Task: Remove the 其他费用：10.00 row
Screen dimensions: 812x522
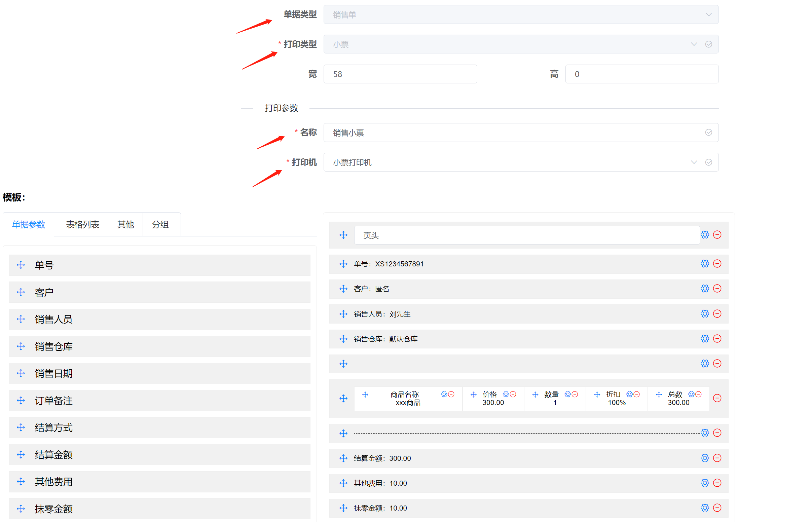Action: point(717,483)
